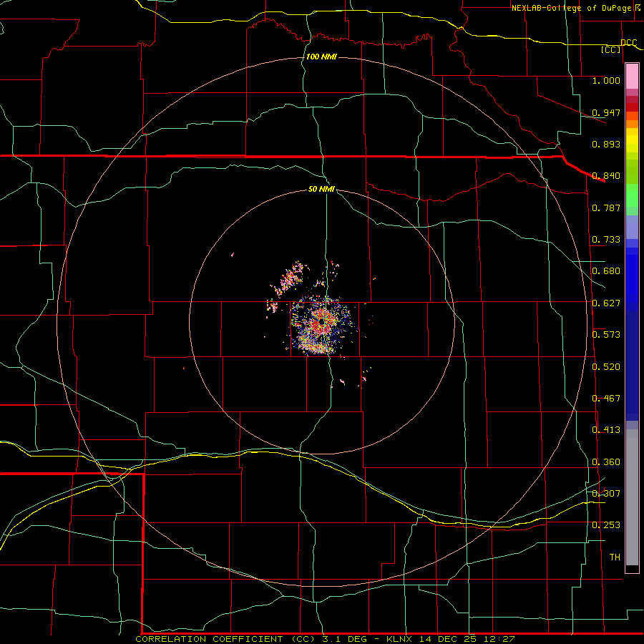Click the 1.000 color scale value
The height and width of the screenshot is (644, 644).
point(606,80)
